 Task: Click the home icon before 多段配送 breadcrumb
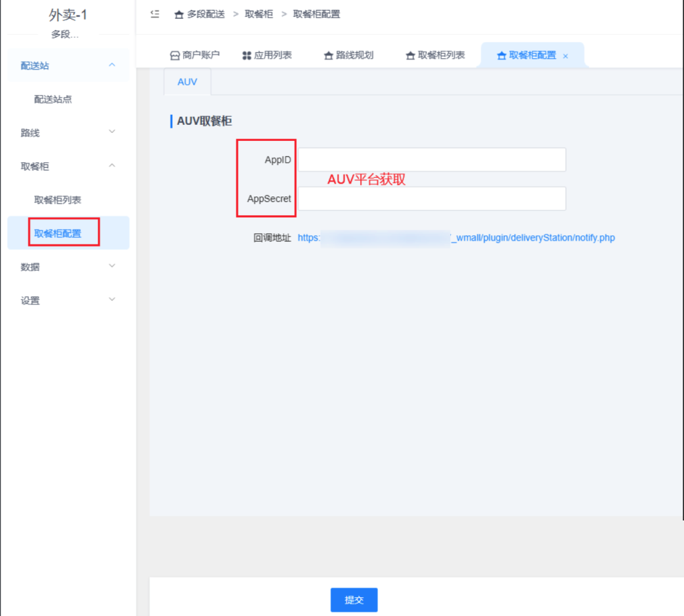point(178,15)
